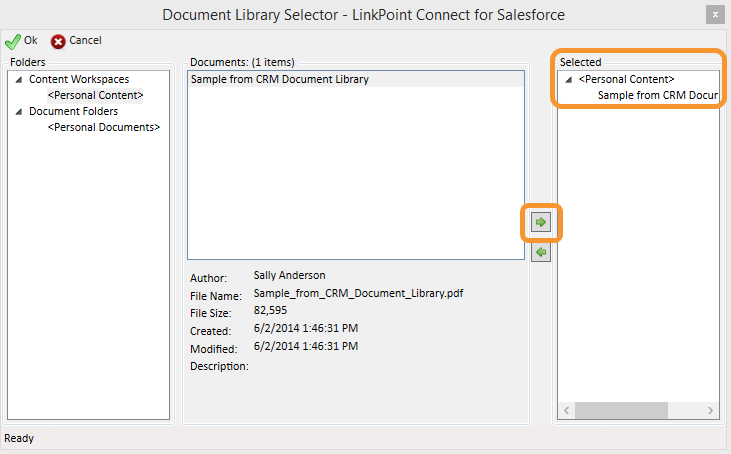The height and width of the screenshot is (454, 731).
Task: Select the Personal Documents folder
Action: pyautogui.click(x=103, y=127)
